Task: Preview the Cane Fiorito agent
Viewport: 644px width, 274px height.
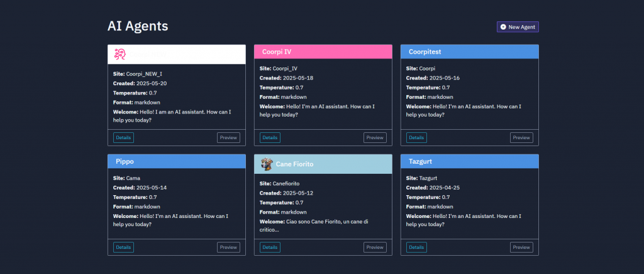Action: [x=375, y=248]
